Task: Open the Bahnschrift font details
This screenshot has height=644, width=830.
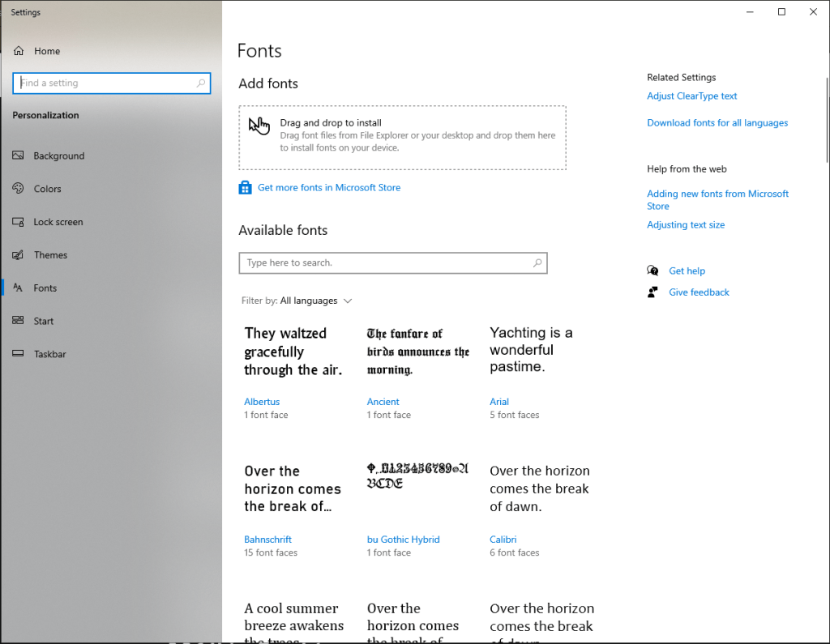Action: coord(267,540)
